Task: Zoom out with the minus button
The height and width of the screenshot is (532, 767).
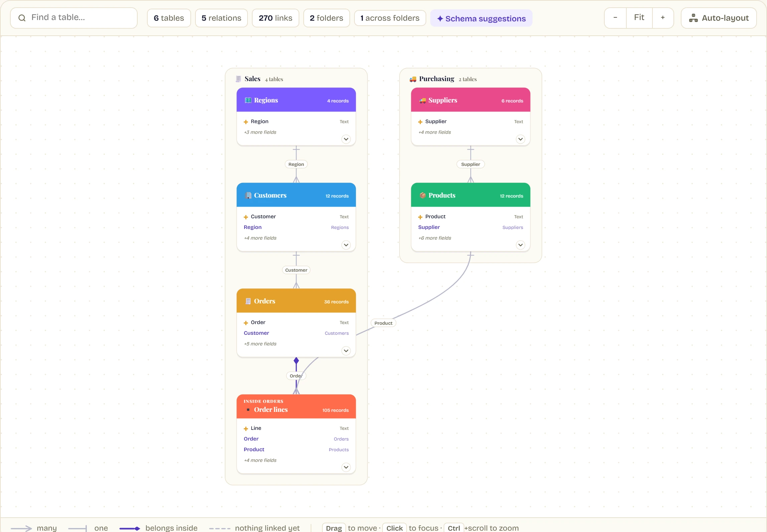Action: (615, 18)
